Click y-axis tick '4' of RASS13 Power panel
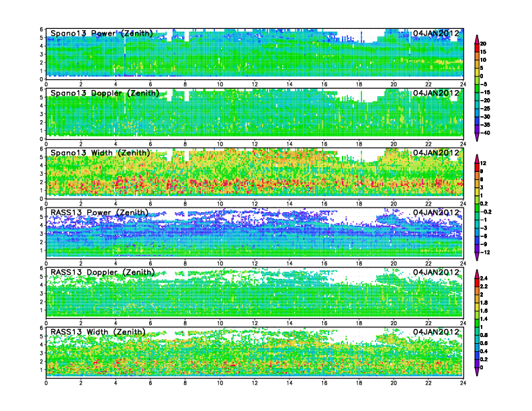This screenshot has height=411, width=532. [x=42, y=225]
